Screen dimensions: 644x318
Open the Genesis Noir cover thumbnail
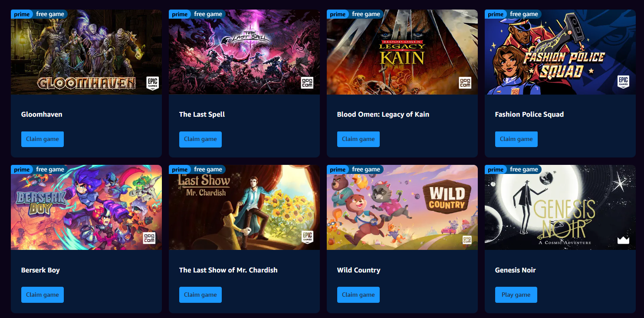click(560, 207)
